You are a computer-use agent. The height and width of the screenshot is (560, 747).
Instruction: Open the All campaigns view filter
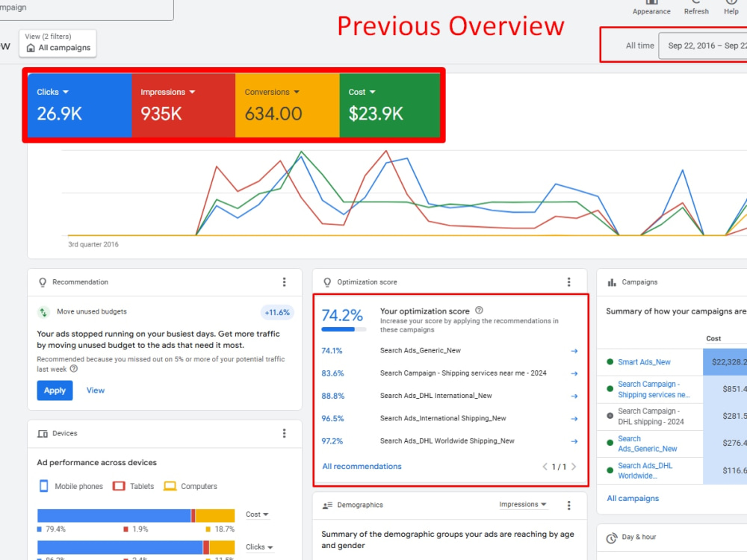click(58, 43)
